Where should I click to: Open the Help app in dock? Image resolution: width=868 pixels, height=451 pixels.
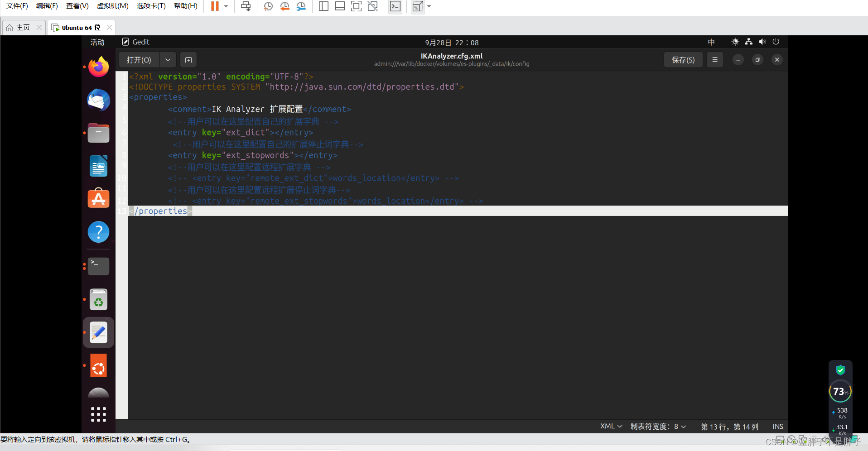point(98,232)
